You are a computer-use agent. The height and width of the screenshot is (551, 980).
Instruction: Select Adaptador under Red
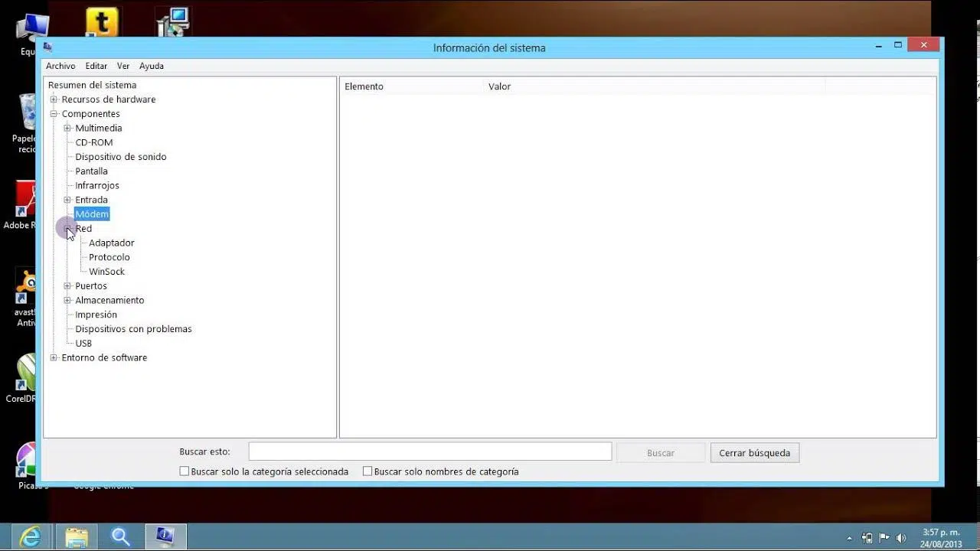(111, 243)
